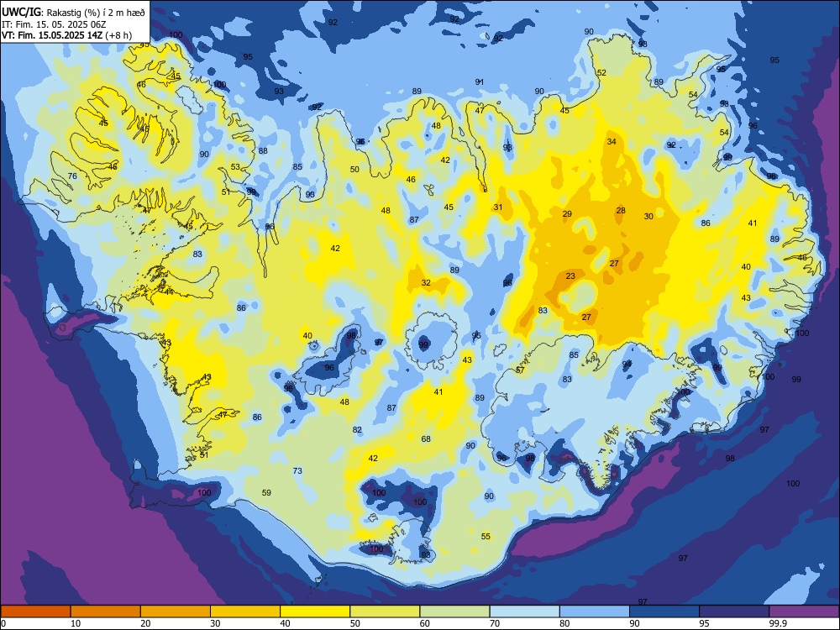
Task: Click the humidity value 68 on the map
Action: (x=426, y=439)
